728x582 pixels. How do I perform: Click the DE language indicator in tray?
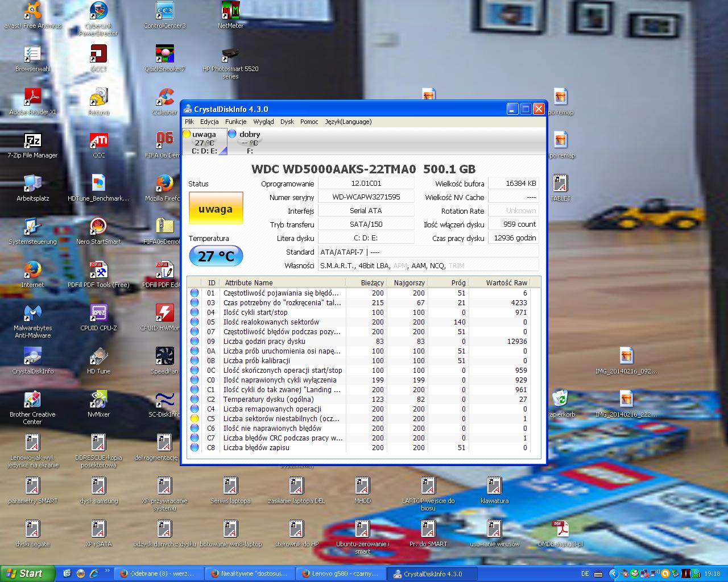(x=585, y=573)
